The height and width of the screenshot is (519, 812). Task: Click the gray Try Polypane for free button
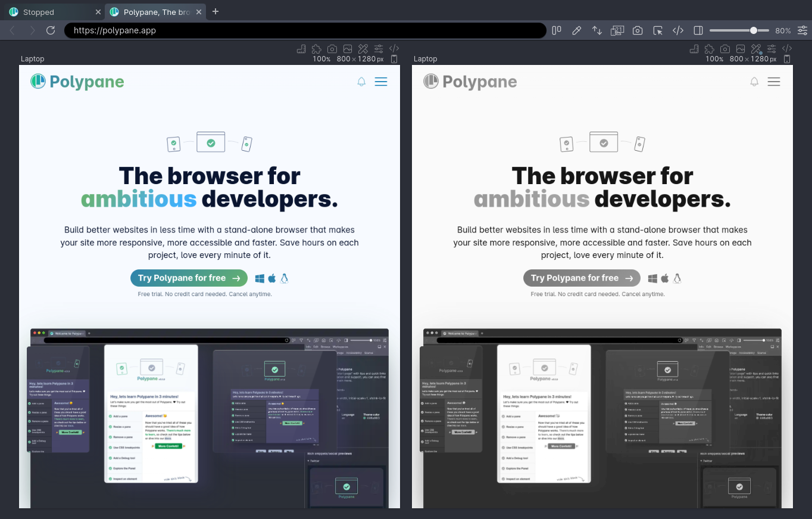(x=582, y=278)
